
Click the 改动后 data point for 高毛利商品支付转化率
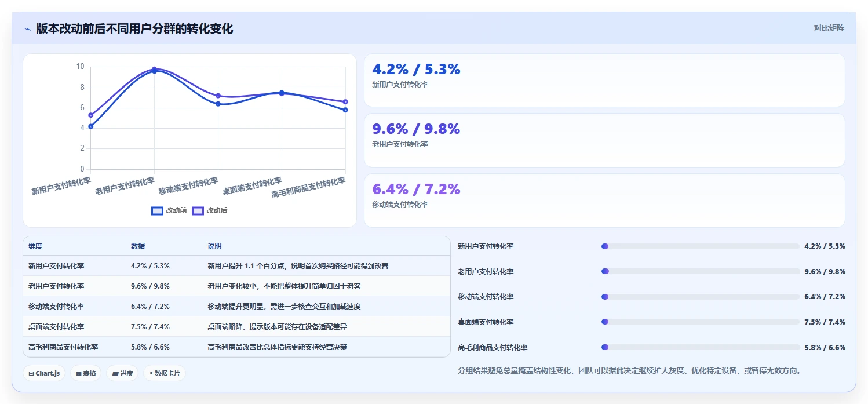(x=345, y=101)
